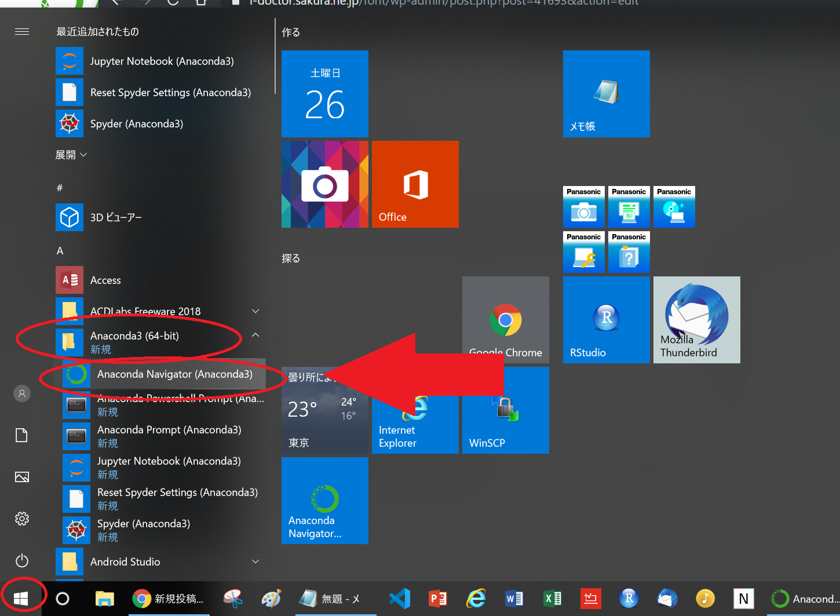Image resolution: width=840 pixels, height=616 pixels.
Task: Launch Anaconda Navigator (Anaconda3) from the folder
Action: [x=165, y=374]
